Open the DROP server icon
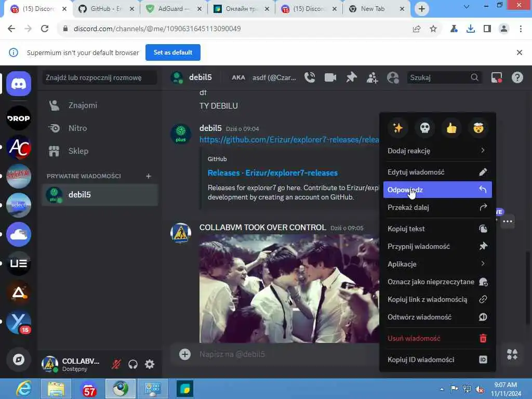The image size is (532, 399). tap(19, 118)
